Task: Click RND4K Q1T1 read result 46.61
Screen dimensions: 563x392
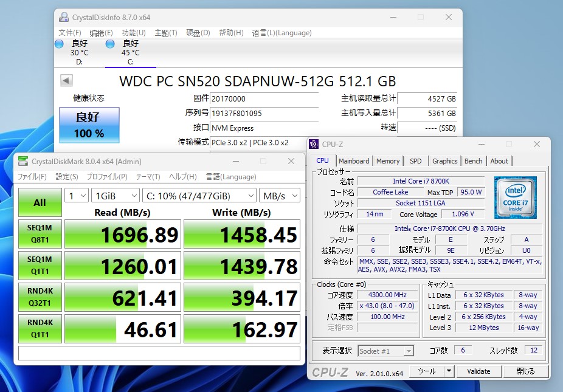Action: click(x=123, y=329)
